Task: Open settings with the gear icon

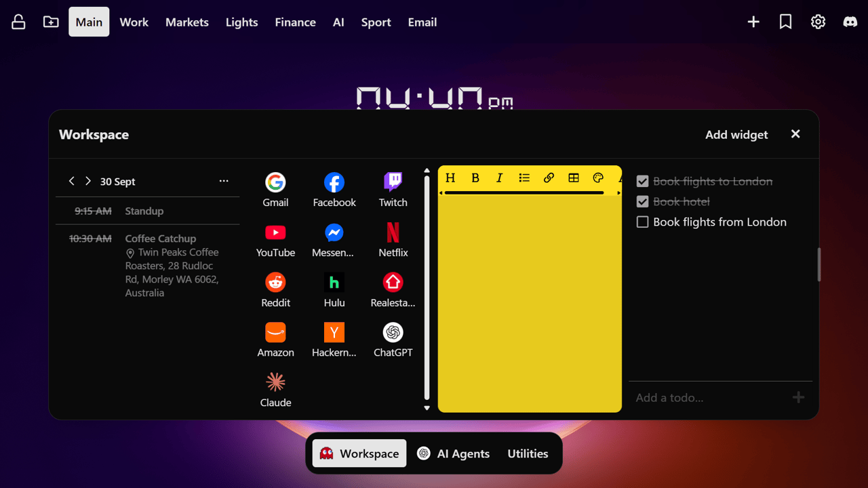Action: (x=818, y=22)
